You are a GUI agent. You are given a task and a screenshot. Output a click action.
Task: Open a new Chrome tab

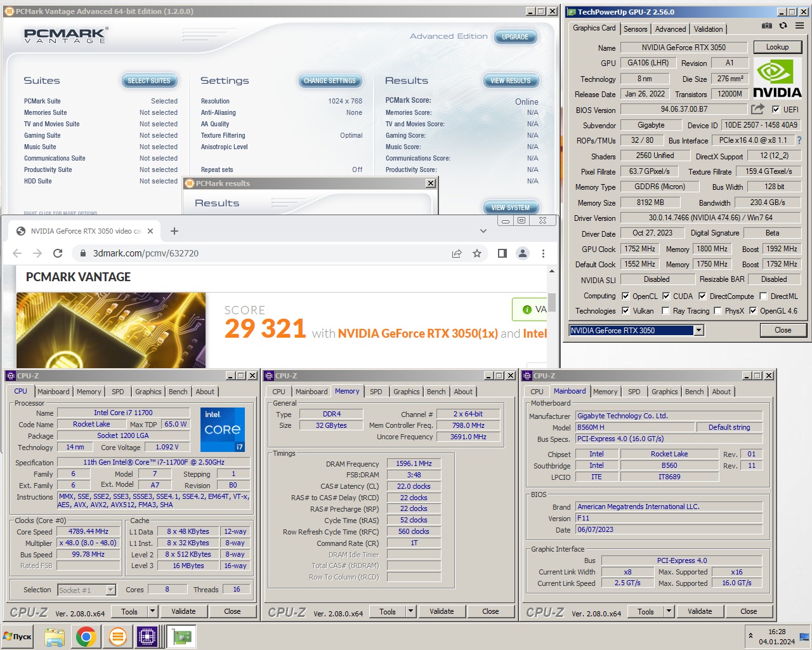(x=174, y=231)
